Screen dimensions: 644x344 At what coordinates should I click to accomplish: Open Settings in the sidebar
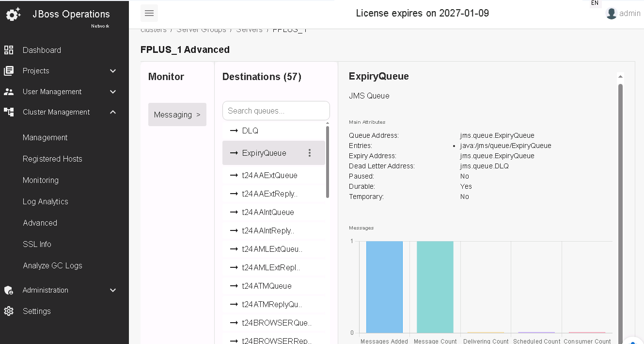[37, 311]
